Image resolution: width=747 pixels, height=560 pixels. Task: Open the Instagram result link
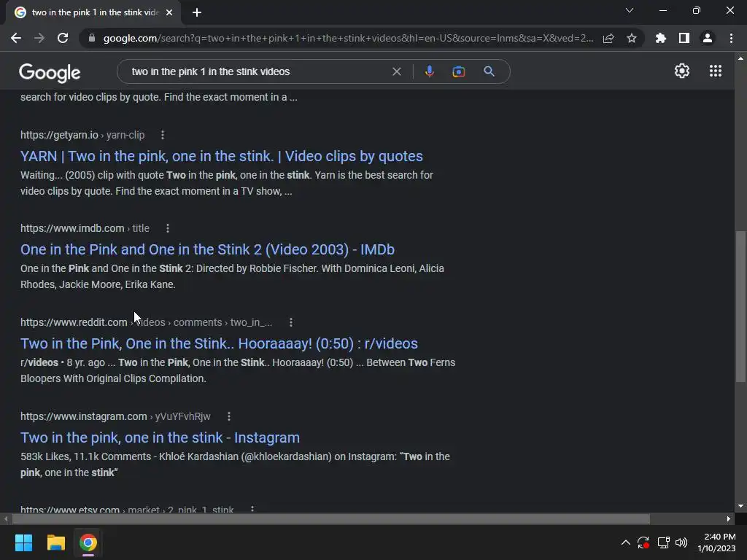(x=160, y=437)
